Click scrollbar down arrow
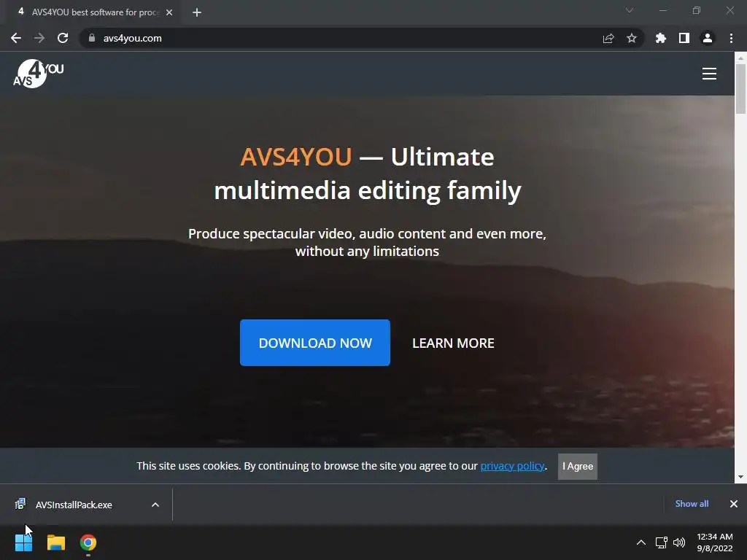The image size is (747, 560). tap(740, 477)
